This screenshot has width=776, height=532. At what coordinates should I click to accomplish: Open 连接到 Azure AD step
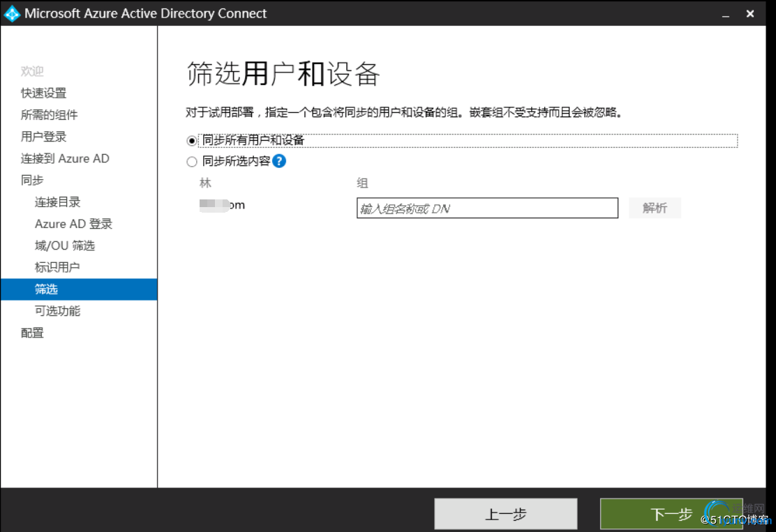tap(65, 159)
